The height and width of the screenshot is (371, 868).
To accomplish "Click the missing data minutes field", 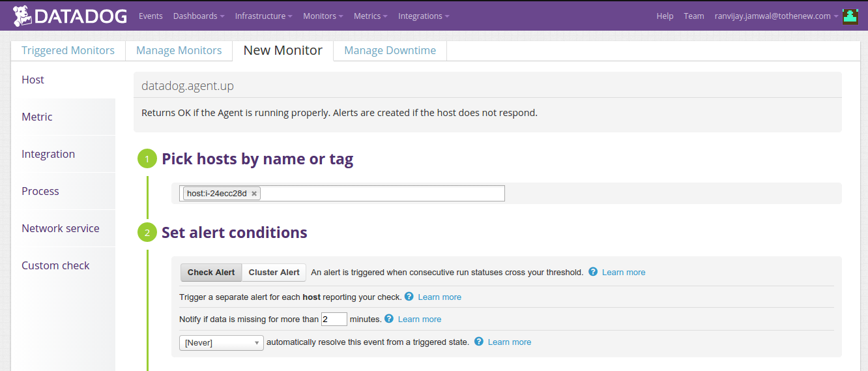I will [334, 319].
